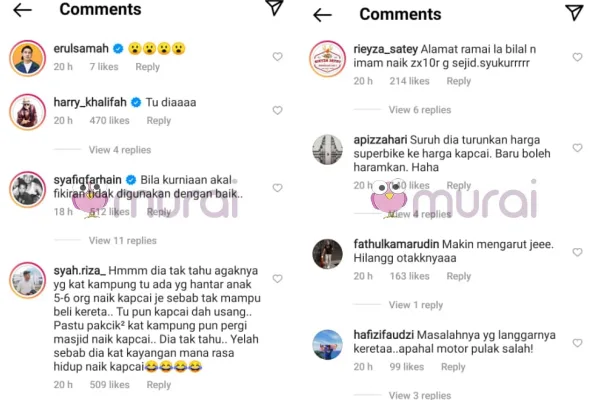Screen dimensions: 600x400
Task: Go back using left panel arrow
Action: (x=22, y=10)
